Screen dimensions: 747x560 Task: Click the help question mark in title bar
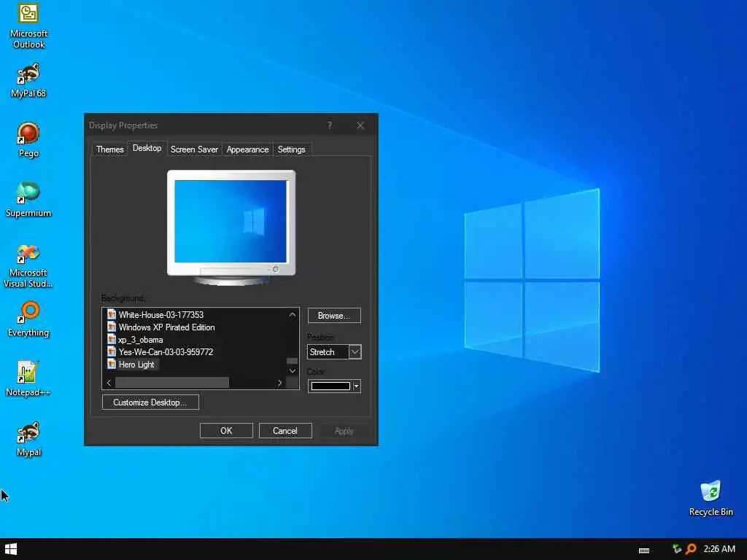pos(329,125)
